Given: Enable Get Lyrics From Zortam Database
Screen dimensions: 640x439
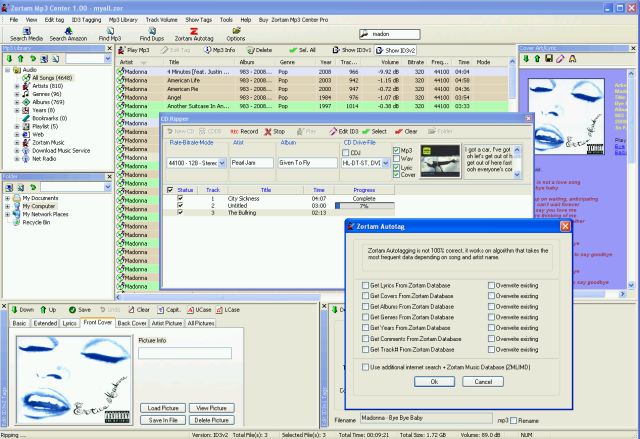Looking at the screenshot, I should (364, 286).
